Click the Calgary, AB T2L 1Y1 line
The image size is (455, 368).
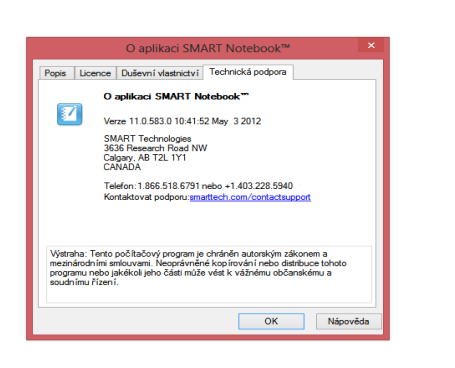pyautogui.click(x=145, y=158)
